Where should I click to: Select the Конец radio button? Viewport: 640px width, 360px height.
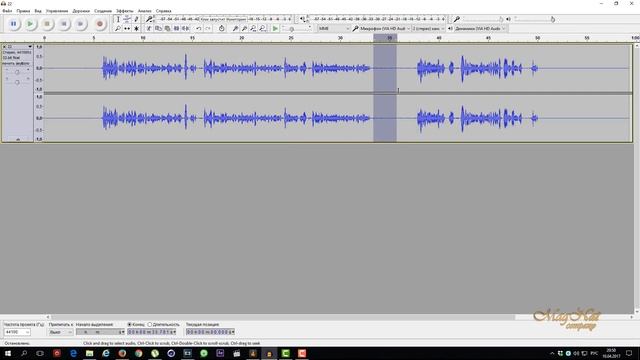(129, 324)
